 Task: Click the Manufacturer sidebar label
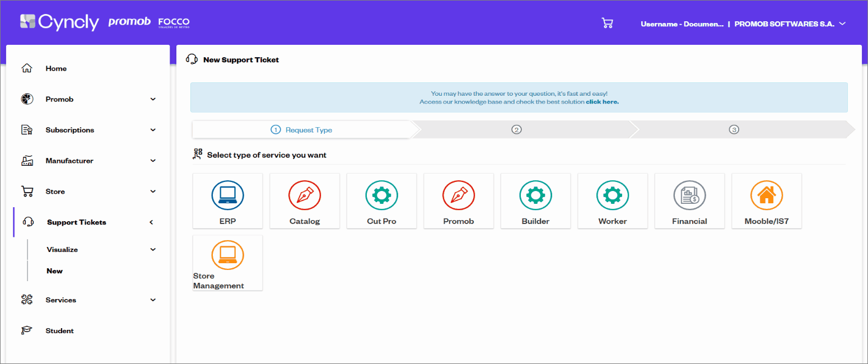tap(69, 161)
